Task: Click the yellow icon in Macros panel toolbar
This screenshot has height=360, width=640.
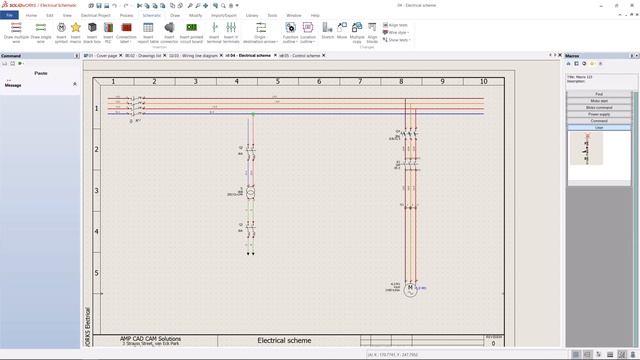Action: (592, 64)
